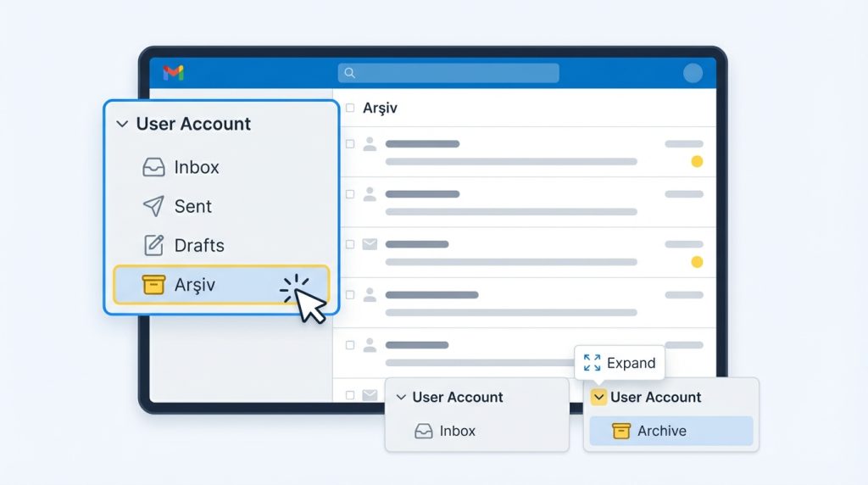Image resolution: width=868 pixels, height=485 pixels.
Task: Click the Gmail logo icon
Action: pyautogui.click(x=174, y=73)
